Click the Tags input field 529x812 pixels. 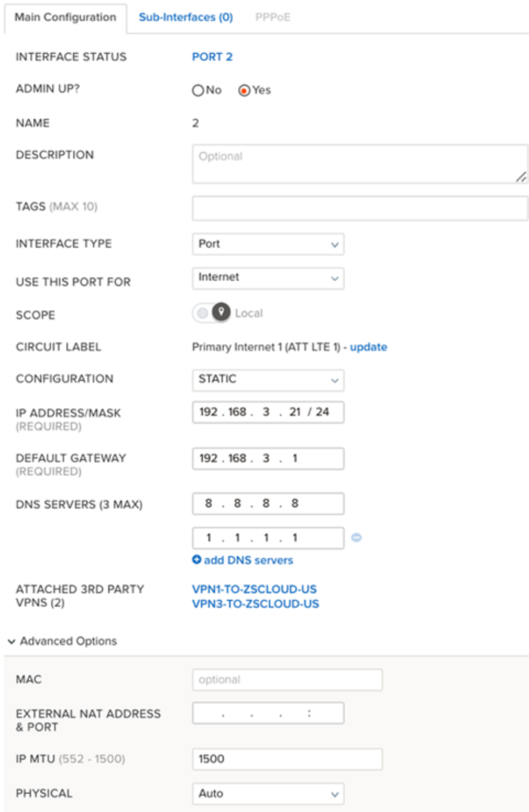(360, 209)
